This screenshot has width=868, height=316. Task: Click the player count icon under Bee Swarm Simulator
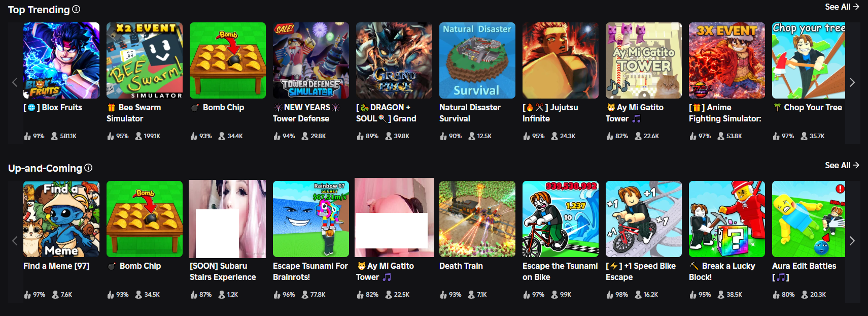tap(138, 136)
